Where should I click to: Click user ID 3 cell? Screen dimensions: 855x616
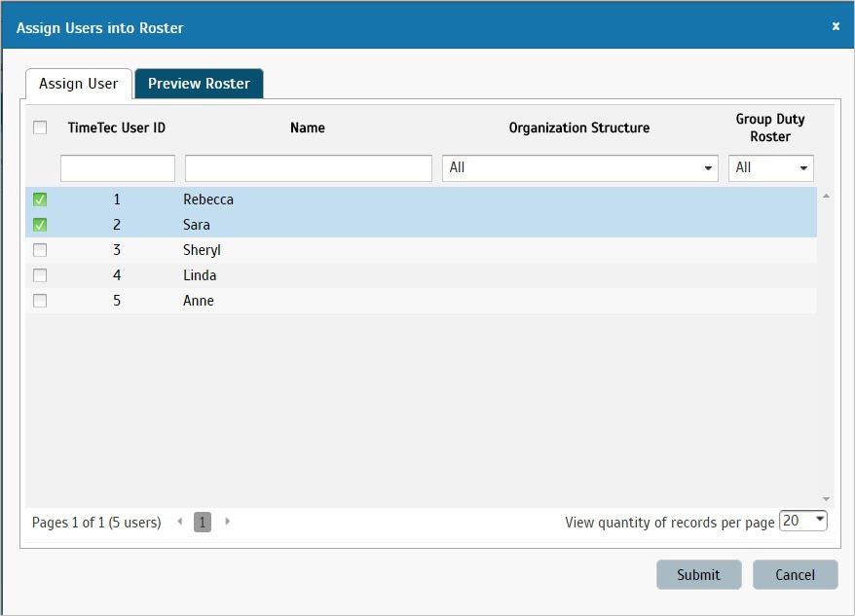[117, 250]
